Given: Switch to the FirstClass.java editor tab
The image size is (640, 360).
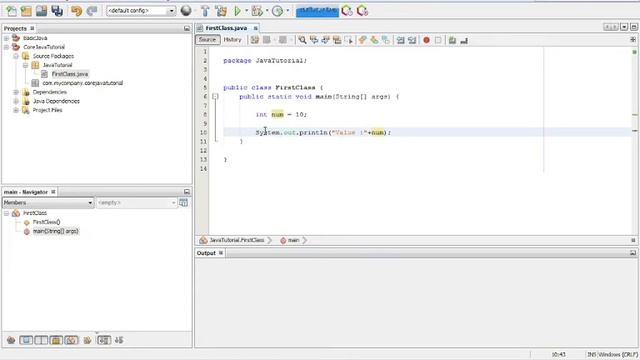Looking at the screenshot, I should pos(226,28).
